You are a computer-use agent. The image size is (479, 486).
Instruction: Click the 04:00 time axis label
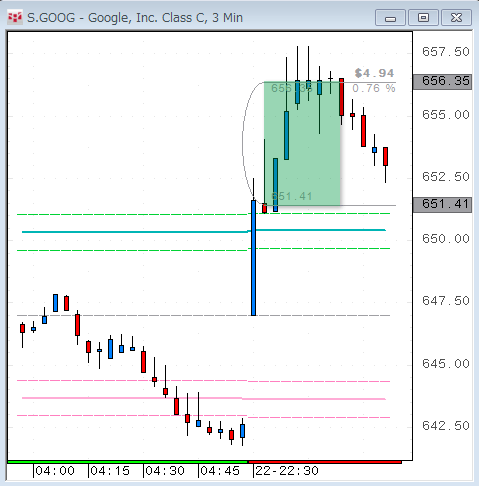pos(55,471)
